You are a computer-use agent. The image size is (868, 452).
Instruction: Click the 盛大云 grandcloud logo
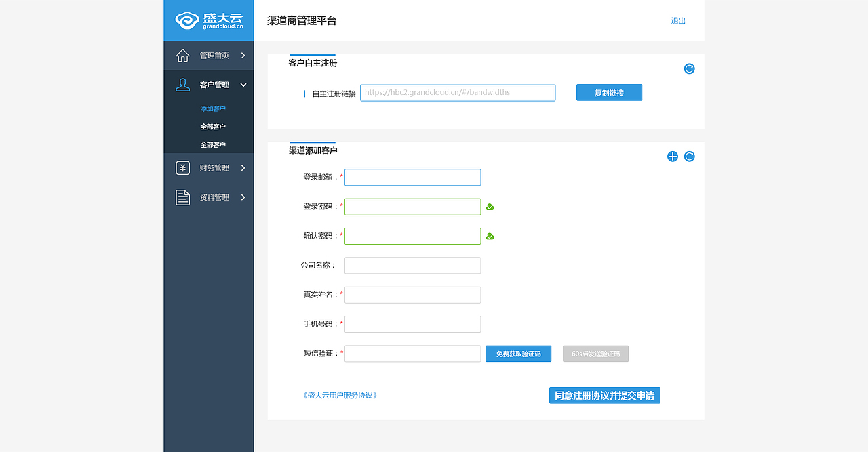pyautogui.click(x=209, y=20)
